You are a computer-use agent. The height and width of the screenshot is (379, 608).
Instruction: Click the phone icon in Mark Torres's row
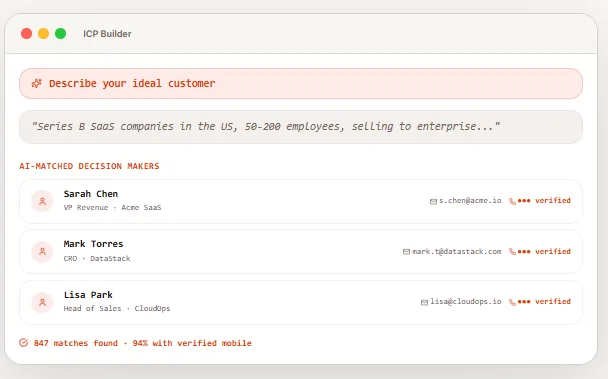(512, 252)
